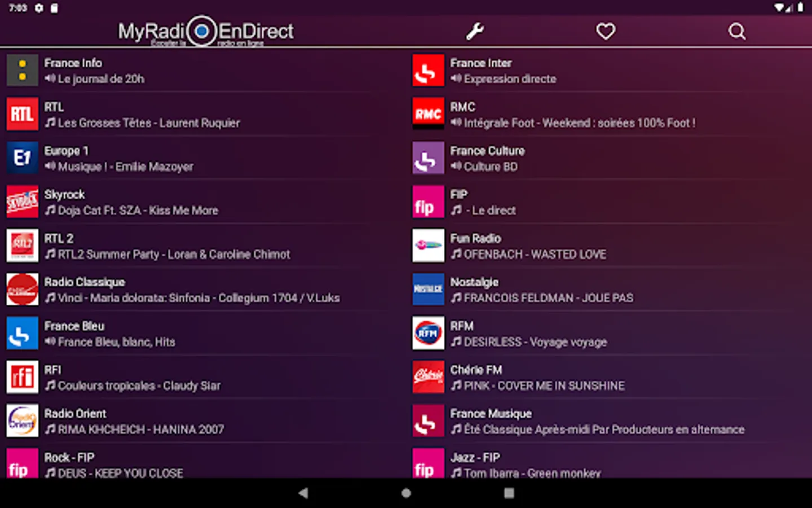Select the France Info station logo

[23, 70]
